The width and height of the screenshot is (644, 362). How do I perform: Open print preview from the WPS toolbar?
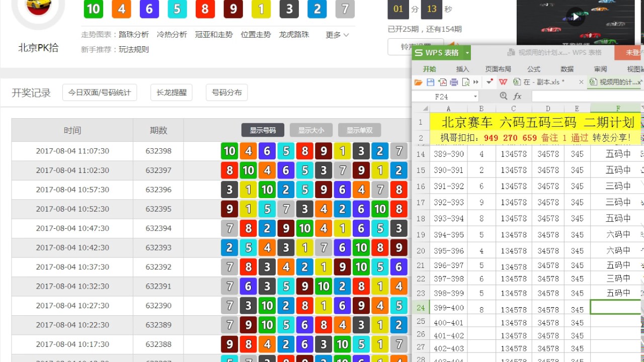pyautogui.click(x=465, y=82)
